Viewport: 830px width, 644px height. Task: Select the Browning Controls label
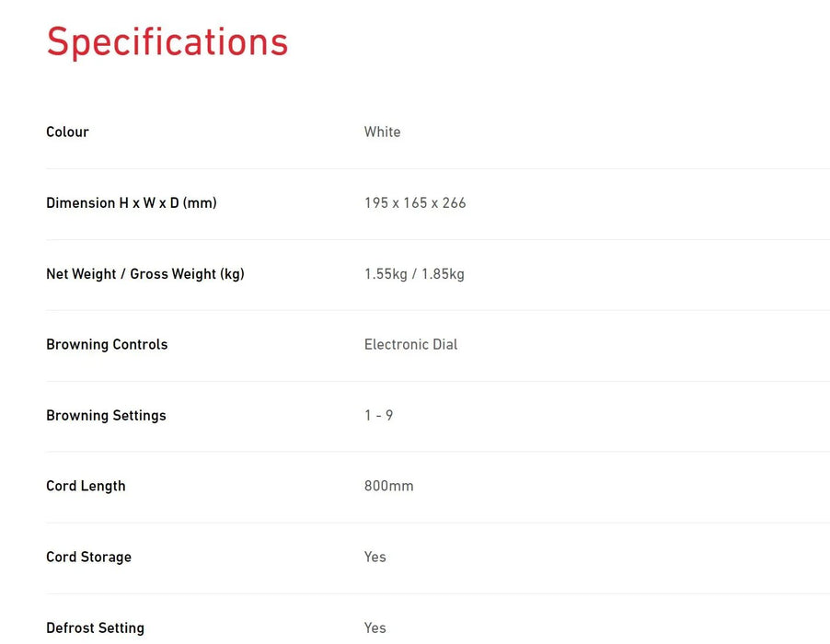click(107, 344)
